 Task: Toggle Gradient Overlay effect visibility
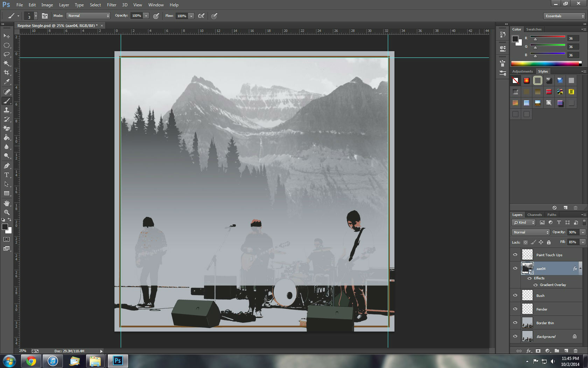pos(535,285)
